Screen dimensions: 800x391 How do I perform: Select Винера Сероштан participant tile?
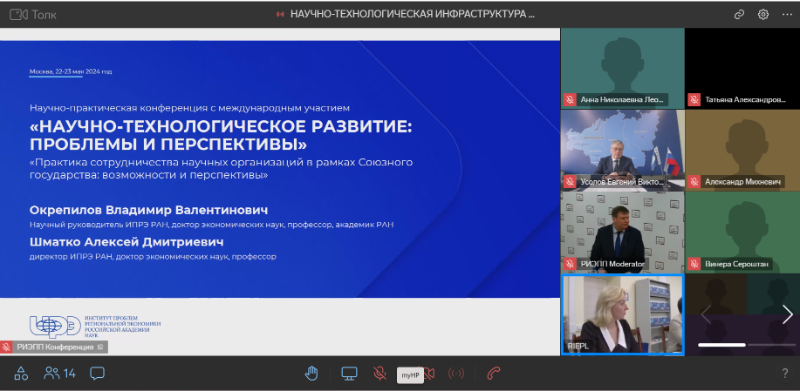point(742,233)
